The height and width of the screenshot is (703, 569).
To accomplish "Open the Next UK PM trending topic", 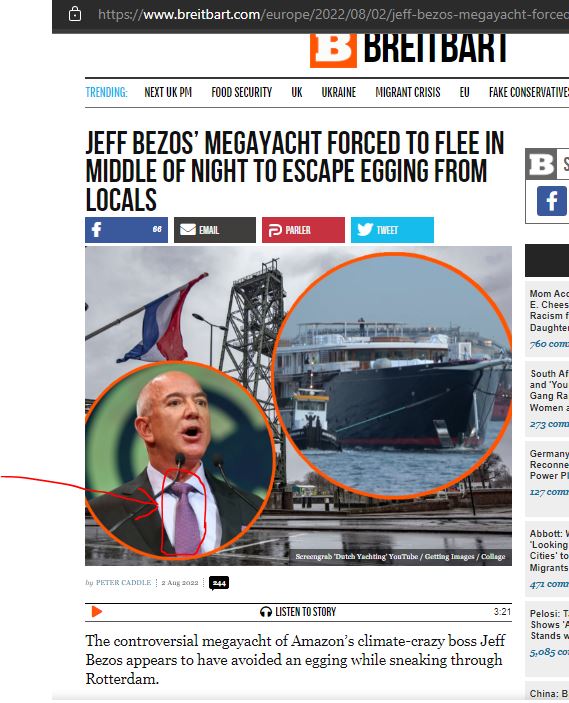I will [x=168, y=92].
